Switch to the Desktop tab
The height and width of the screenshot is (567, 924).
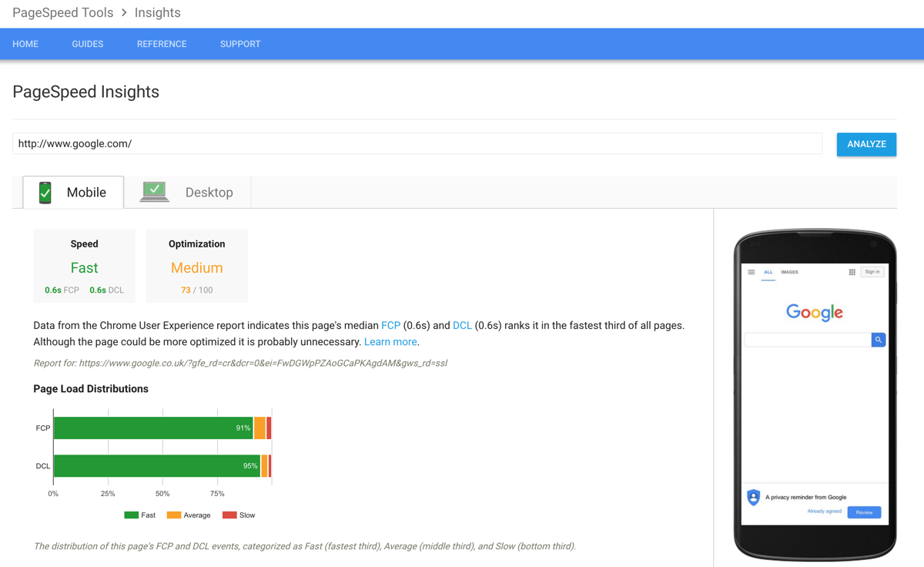click(x=209, y=192)
